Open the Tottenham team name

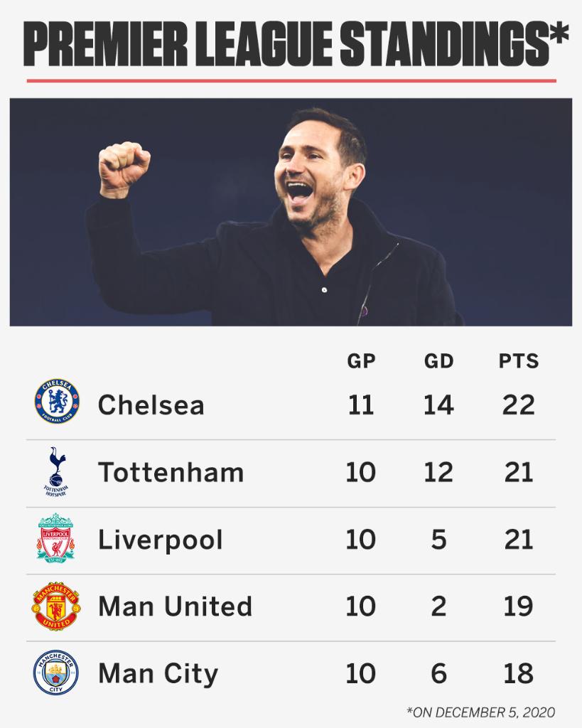pos(171,472)
